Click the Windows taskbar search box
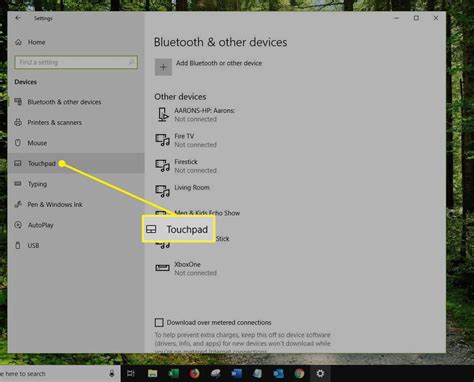This screenshot has width=474, height=382. pyautogui.click(x=60, y=374)
